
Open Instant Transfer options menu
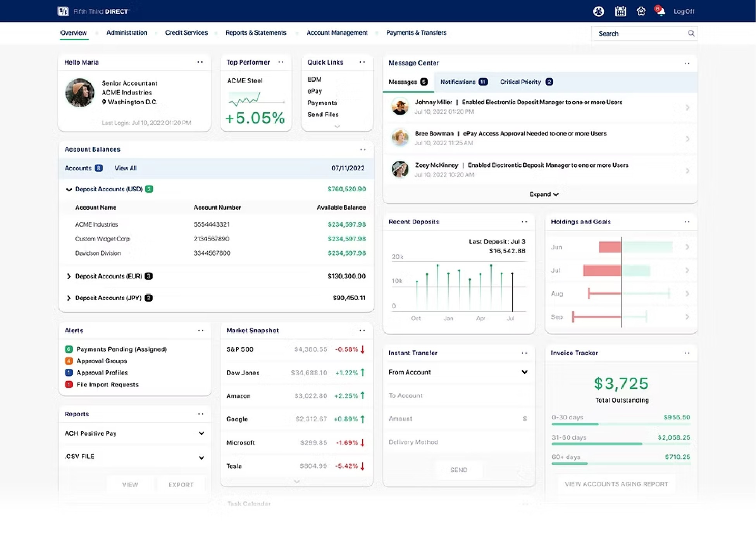[525, 353]
